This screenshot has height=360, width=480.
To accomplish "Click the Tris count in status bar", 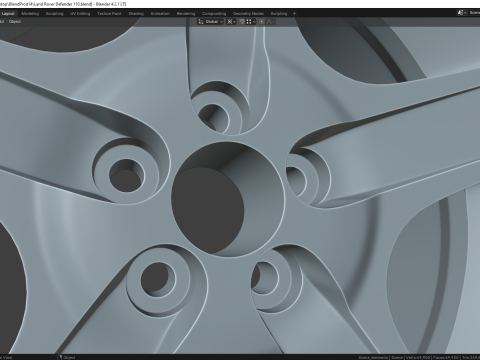I will [x=471, y=358].
